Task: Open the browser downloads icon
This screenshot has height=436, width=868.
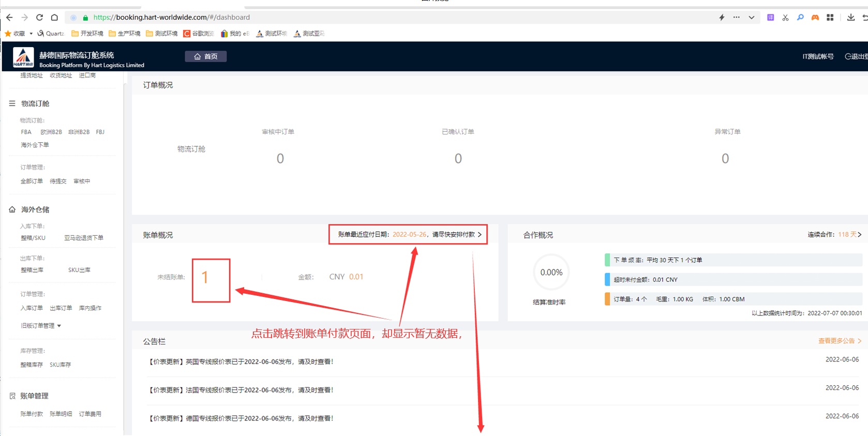Action: pyautogui.click(x=850, y=18)
